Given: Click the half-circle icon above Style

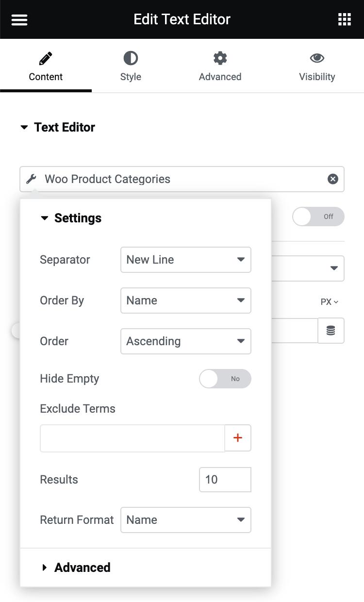Looking at the screenshot, I should click(131, 58).
